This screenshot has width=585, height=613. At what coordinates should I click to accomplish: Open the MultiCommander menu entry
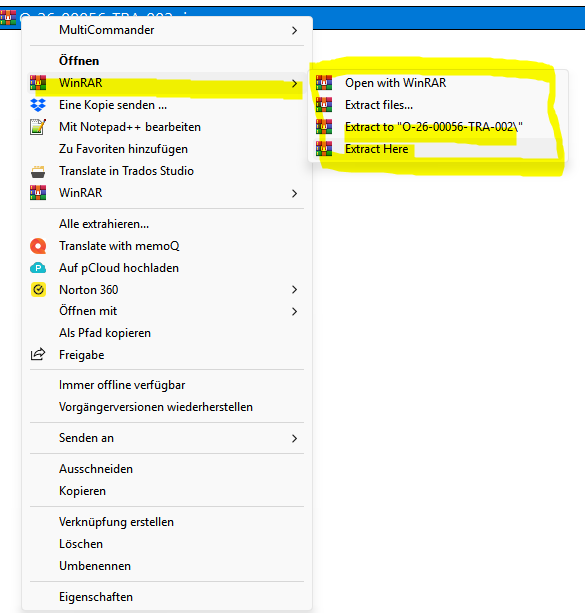(x=167, y=30)
